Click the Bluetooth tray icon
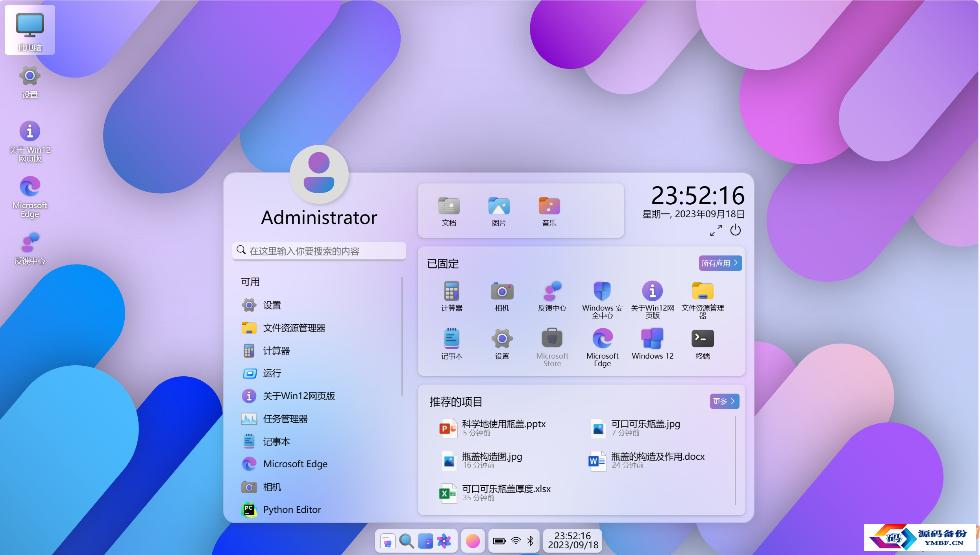980x555 pixels. pos(531,541)
